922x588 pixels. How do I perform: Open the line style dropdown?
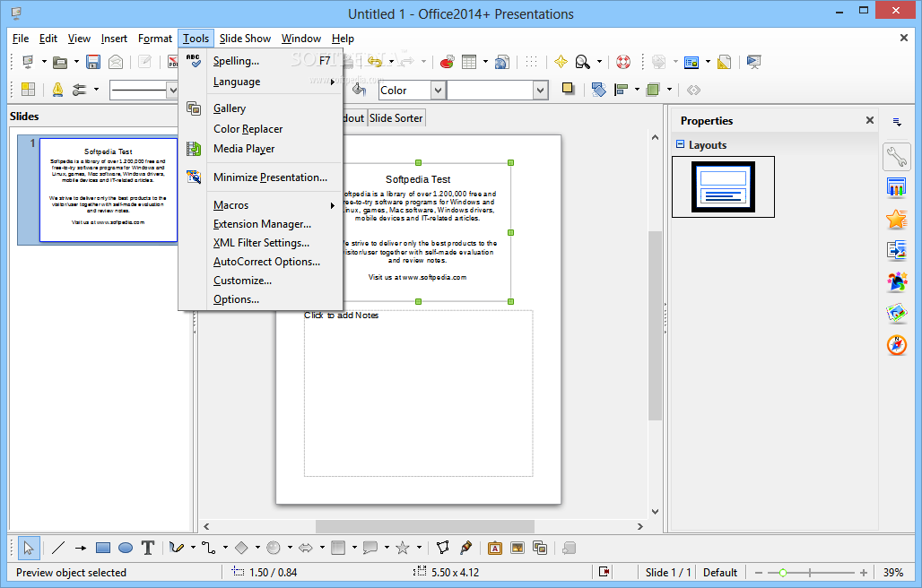tap(172, 91)
